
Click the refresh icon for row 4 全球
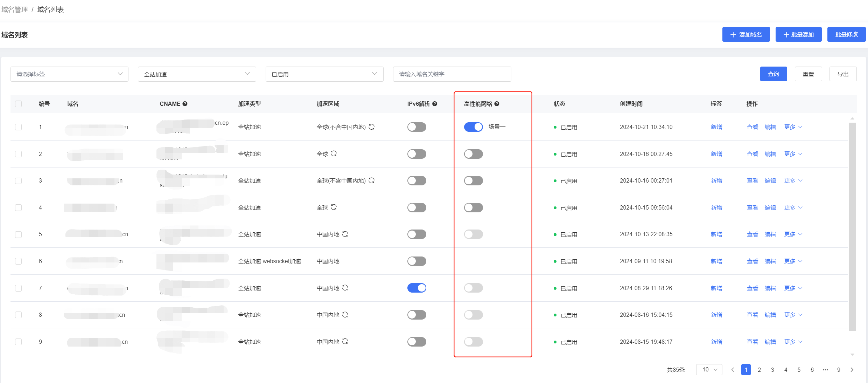point(334,207)
